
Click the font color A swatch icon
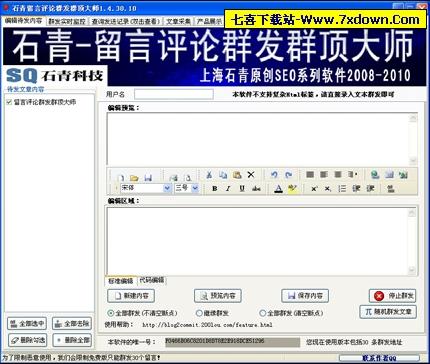278,189
